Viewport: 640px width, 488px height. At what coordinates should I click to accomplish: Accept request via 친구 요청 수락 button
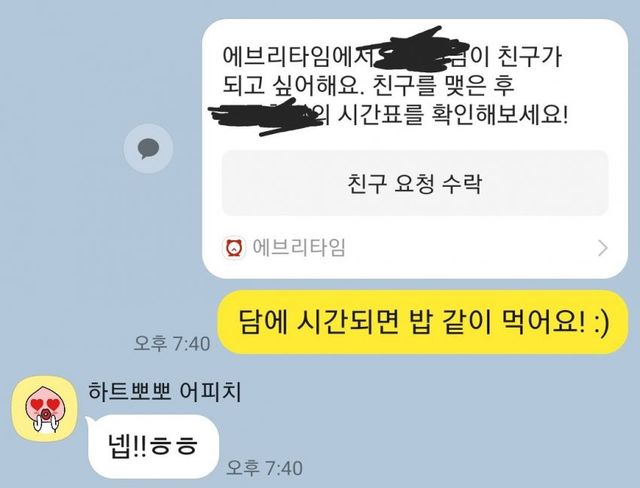click(415, 183)
